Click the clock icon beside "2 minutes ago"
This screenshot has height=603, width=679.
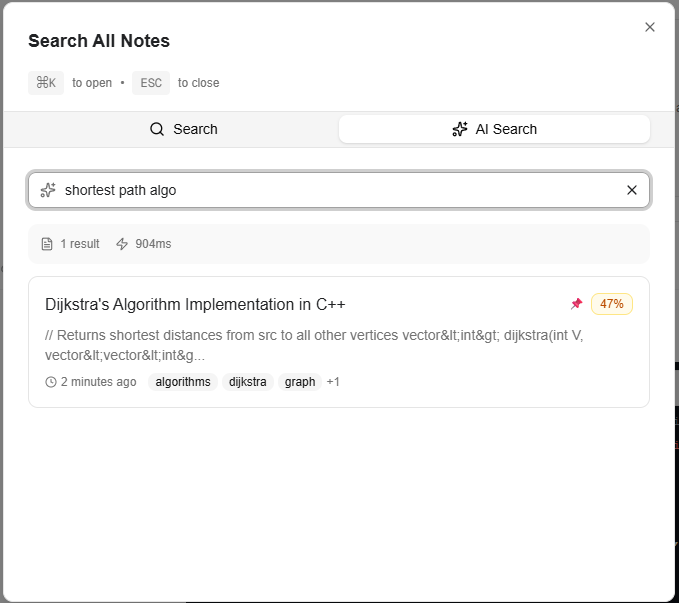[x=51, y=382]
